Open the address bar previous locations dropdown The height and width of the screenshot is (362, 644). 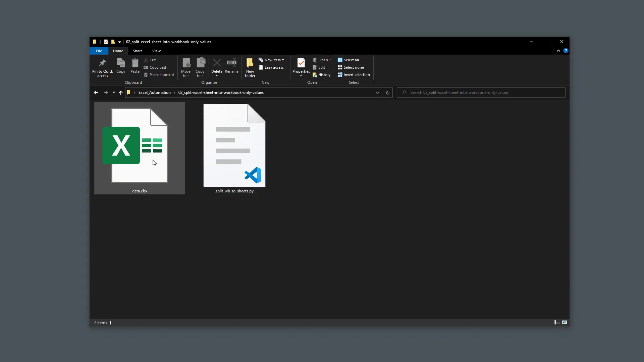[x=378, y=93]
